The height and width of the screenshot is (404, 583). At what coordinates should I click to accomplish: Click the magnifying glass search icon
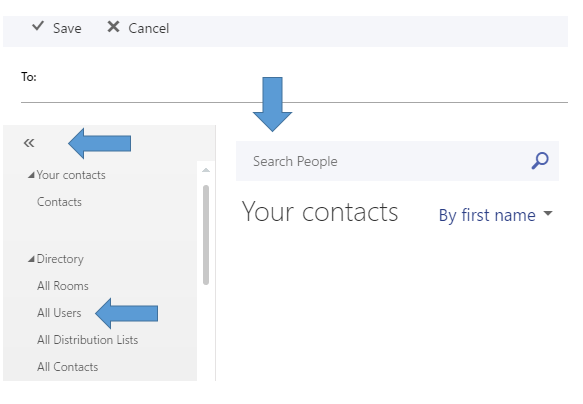tap(540, 161)
